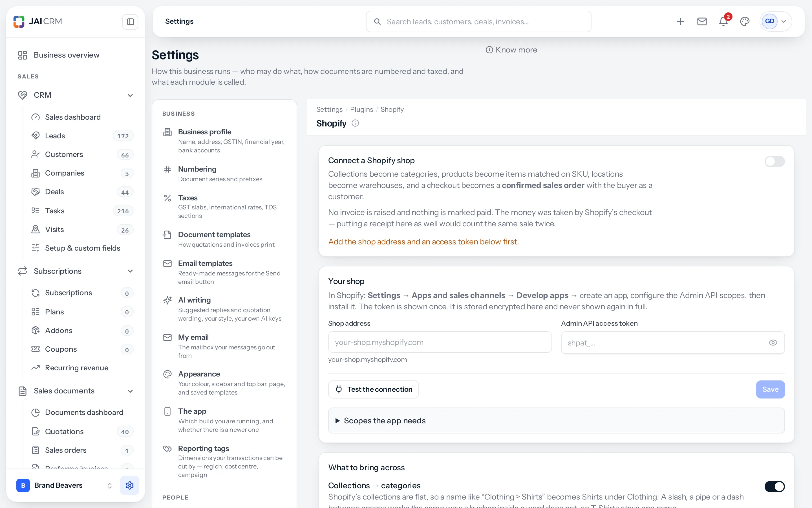This screenshot has height=508, width=812.
Task: Click the Admin API access token field
Action: pos(673,343)
